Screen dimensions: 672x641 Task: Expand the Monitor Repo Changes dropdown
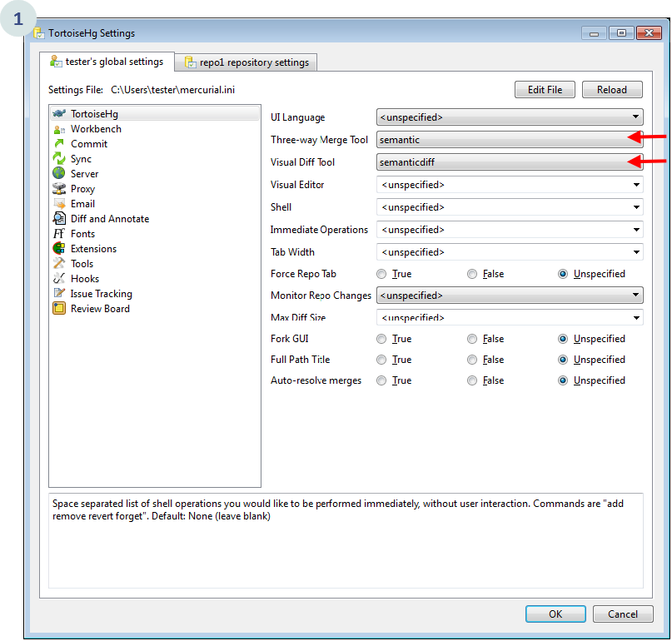(510, 296)
